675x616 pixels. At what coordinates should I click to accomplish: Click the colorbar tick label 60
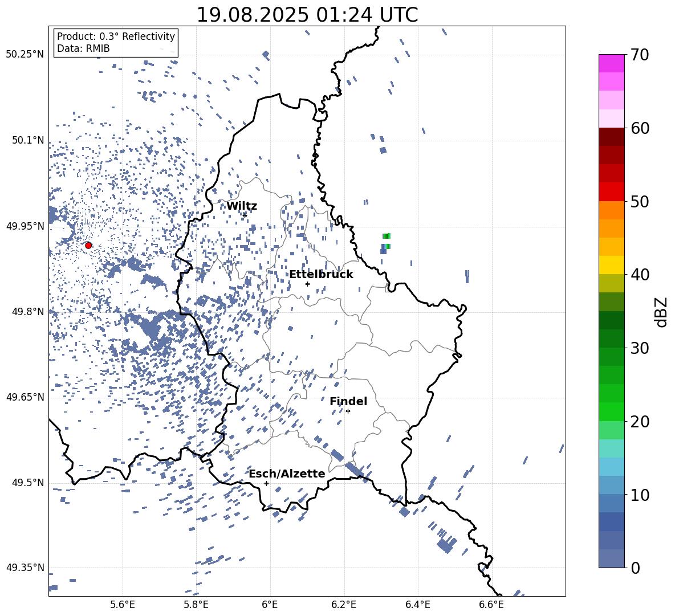coord(640,128)
